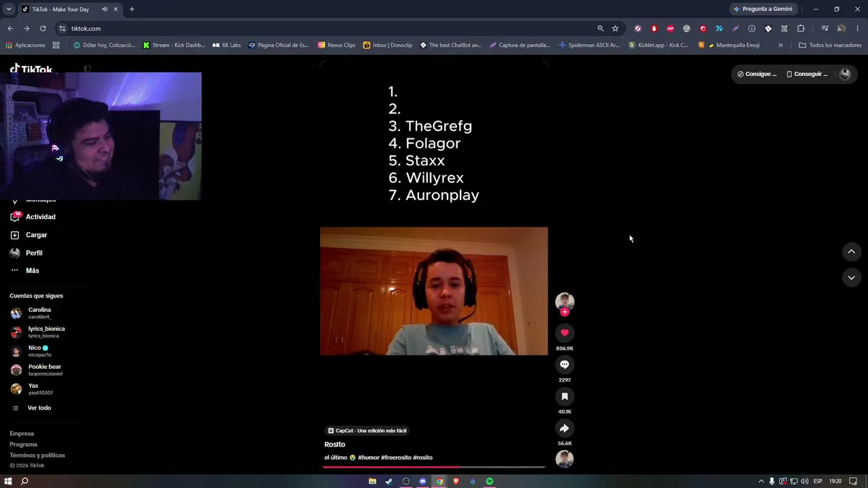The width and height of the screenshot is (868, 488).
Task: Reload the TikTok page
Action: (43, 28)
